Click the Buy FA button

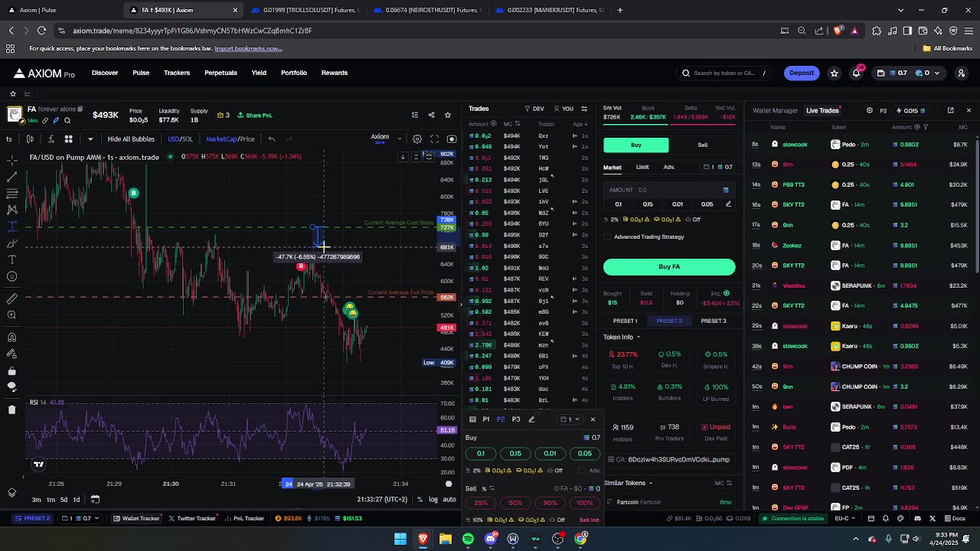[669, 267]
